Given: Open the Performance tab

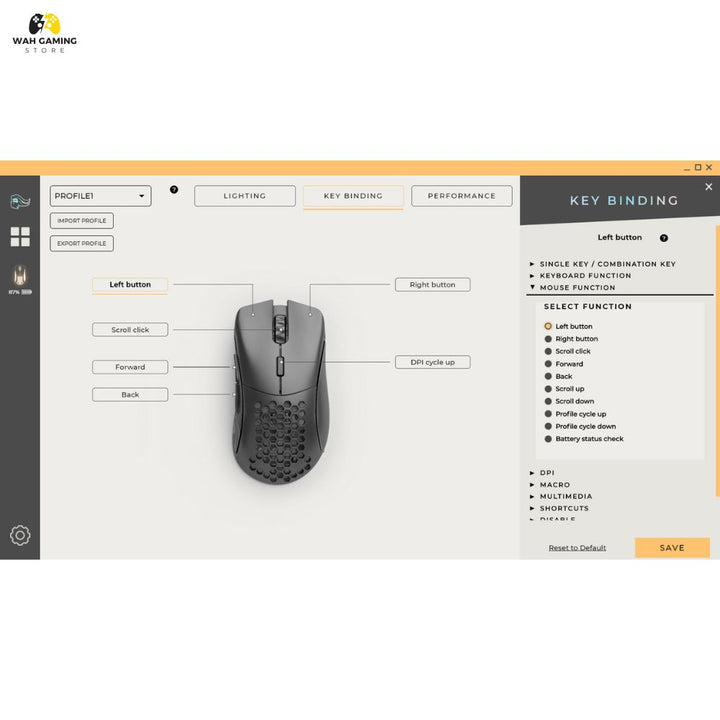Looking at the screenshot, I should (461, 196).
